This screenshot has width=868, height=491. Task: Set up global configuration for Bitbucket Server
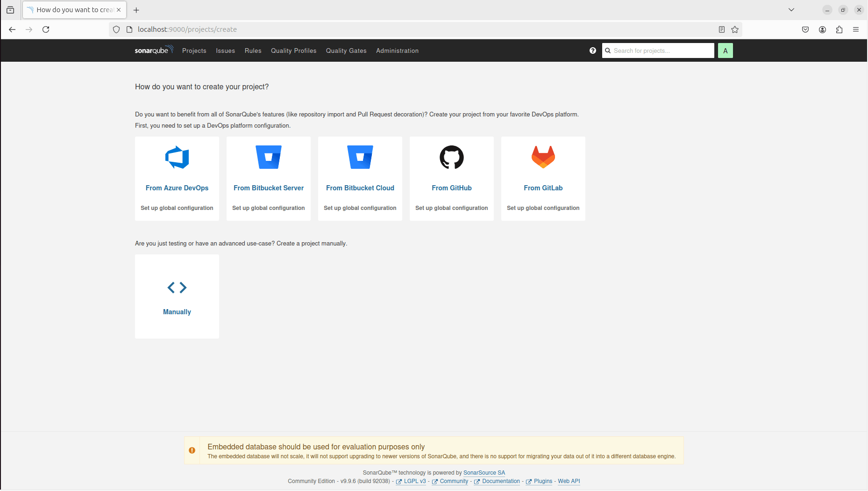(x=269, y=208)
